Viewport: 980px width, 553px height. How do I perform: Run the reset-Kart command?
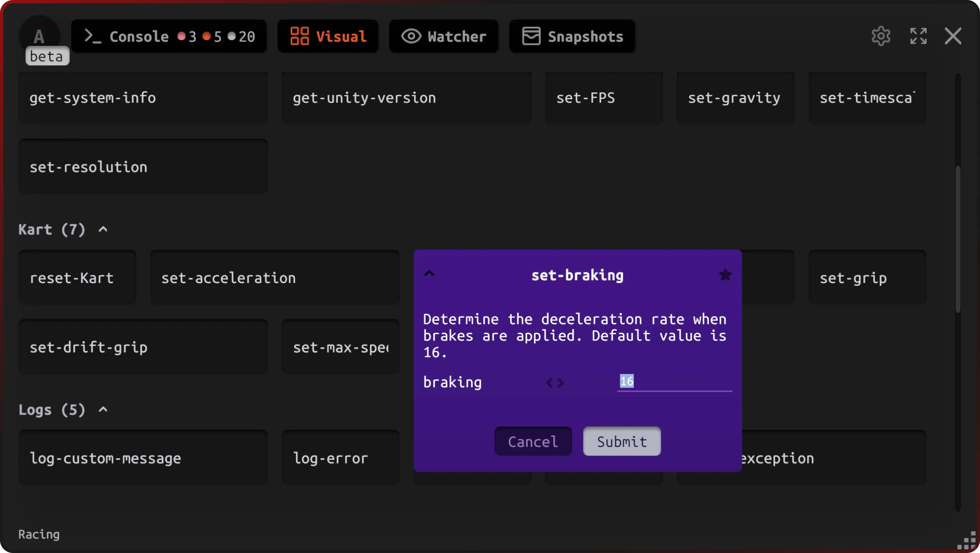77,278
